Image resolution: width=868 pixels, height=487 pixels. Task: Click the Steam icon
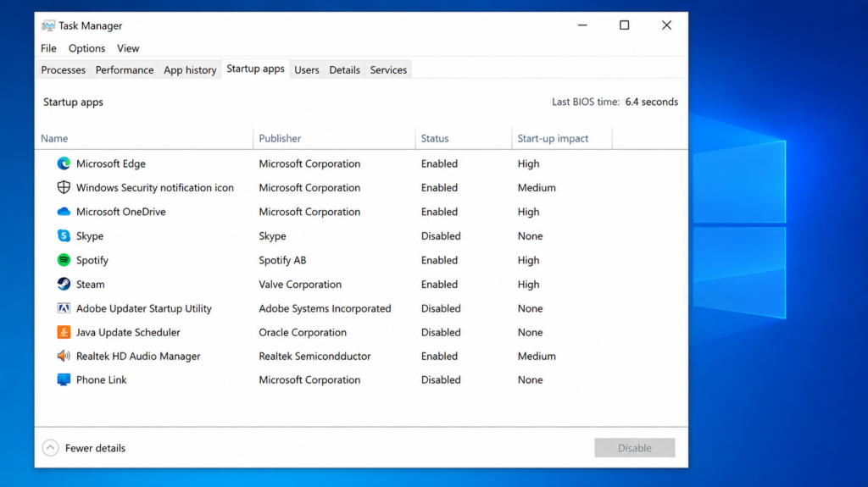pos(64,284)
